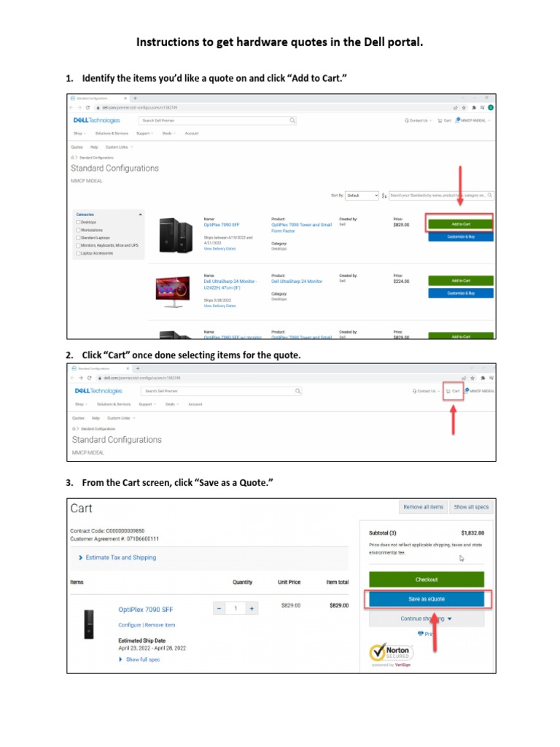Open Contact Us dropdown in step 2 header
The height and width of the screenshot is (747, 560).
(x=426, y=391)
